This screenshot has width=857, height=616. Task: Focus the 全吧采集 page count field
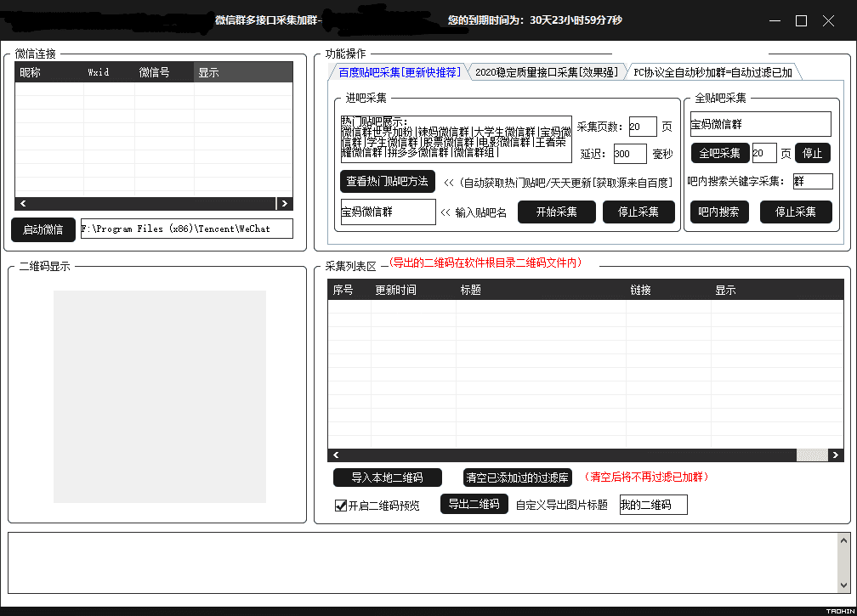coord(764,154)
